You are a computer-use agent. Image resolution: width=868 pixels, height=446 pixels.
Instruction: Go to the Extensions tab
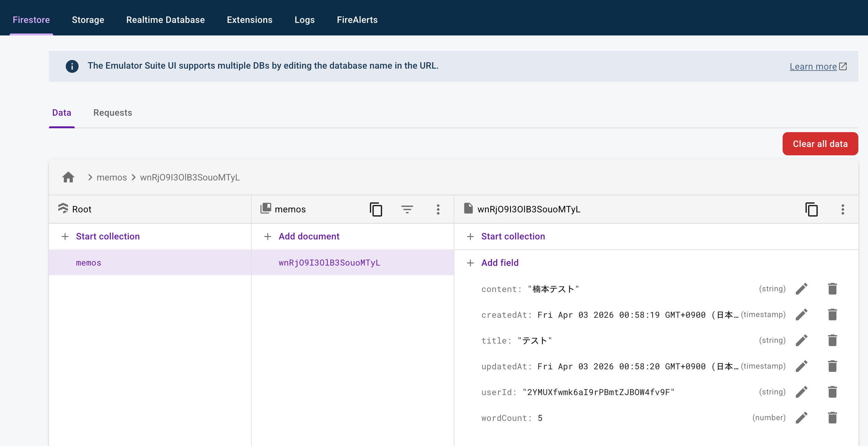[x=249, y=20]
